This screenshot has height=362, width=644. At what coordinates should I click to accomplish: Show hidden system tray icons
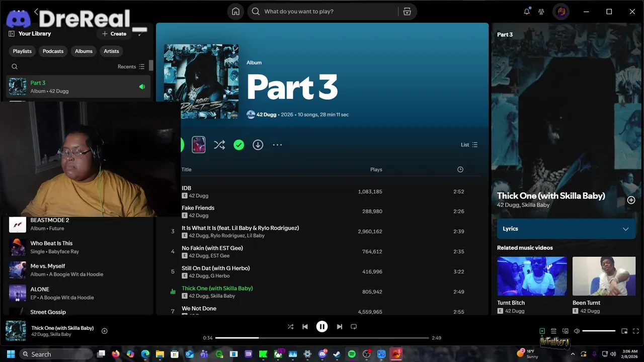coord(573,354)
